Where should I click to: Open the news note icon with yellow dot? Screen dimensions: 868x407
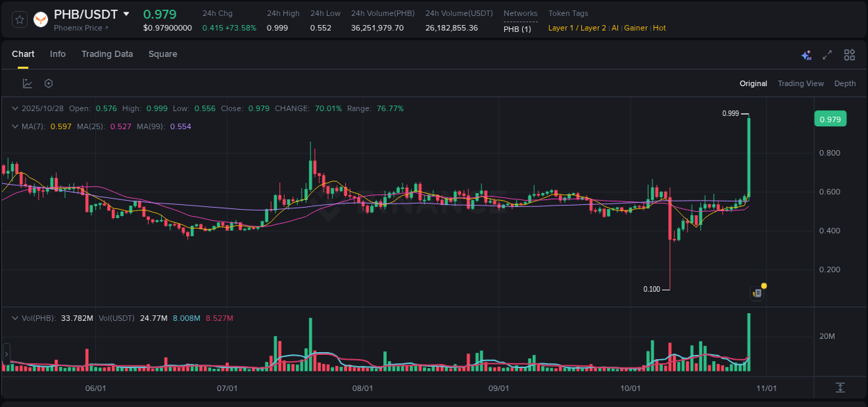[x=758, y=292]
